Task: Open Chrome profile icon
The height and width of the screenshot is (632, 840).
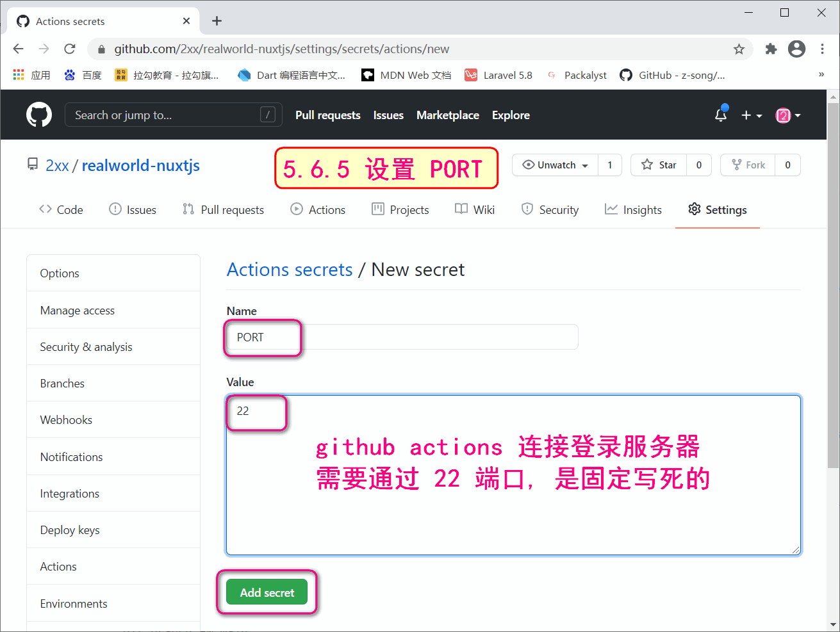Action: point(796,49)
